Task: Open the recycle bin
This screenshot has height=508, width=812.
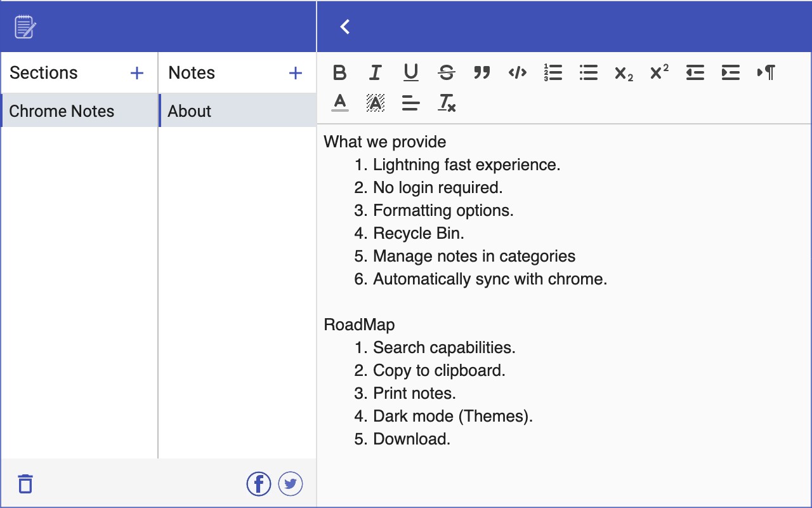Action: (x=25, y=484)
